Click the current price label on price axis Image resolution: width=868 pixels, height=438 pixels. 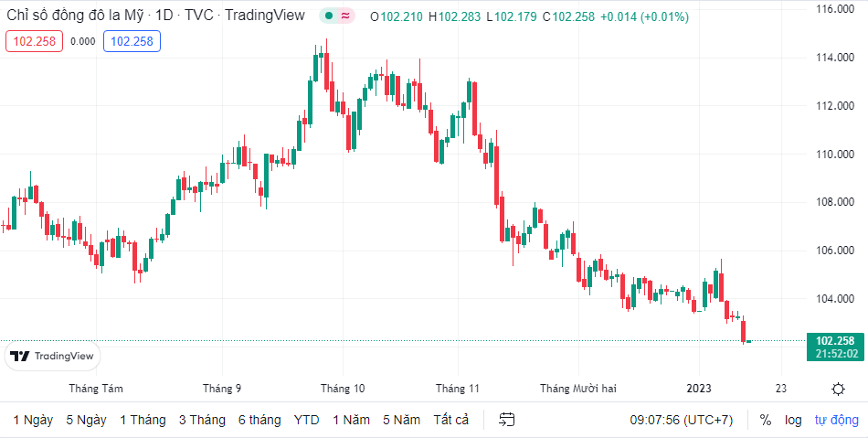pyautogui.click(x=835, y=340)
